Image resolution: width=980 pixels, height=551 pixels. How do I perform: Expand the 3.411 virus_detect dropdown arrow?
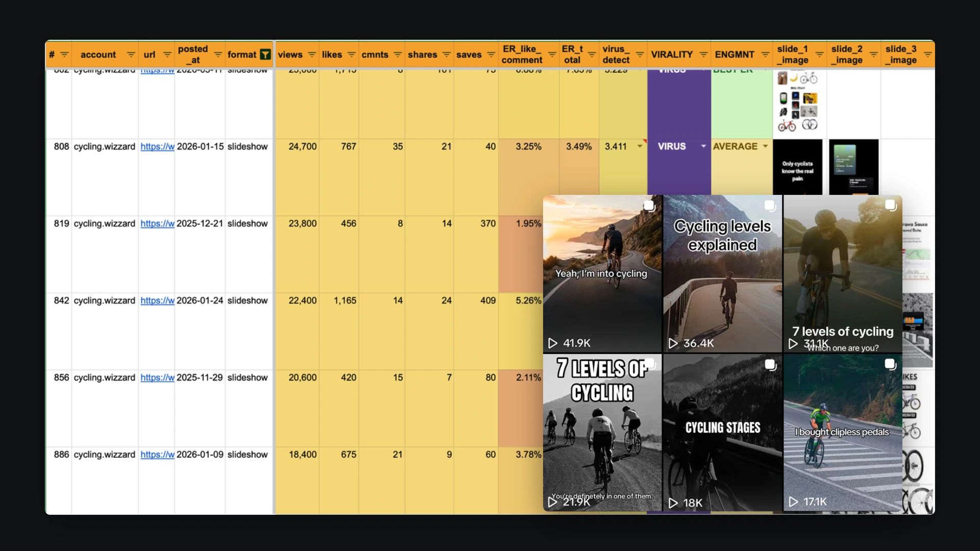tap(640, 146)
